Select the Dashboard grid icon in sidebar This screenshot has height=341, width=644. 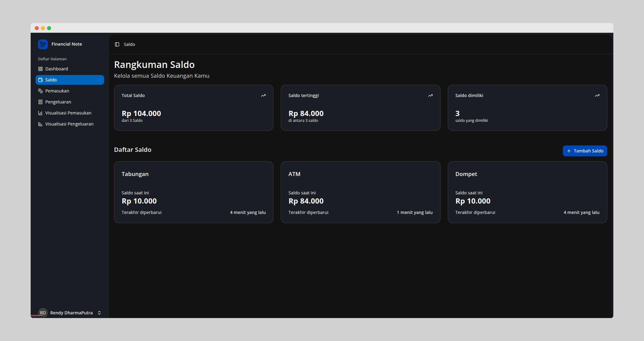[x=41, y=69]
